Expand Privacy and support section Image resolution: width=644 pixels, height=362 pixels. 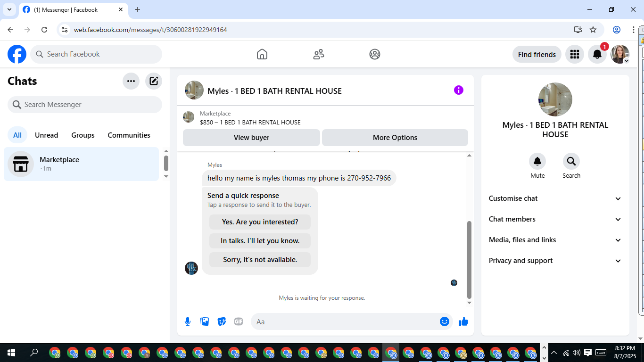point(555,261)
